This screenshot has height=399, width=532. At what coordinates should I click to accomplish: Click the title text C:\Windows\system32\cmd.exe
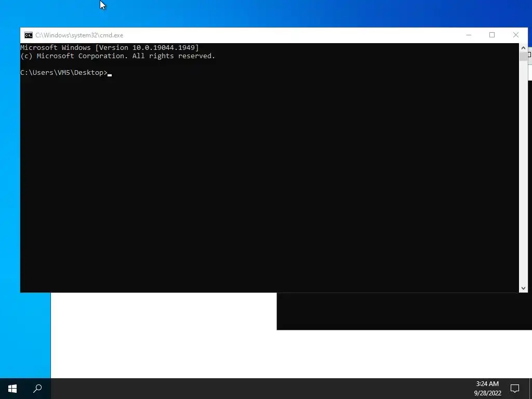79,35
